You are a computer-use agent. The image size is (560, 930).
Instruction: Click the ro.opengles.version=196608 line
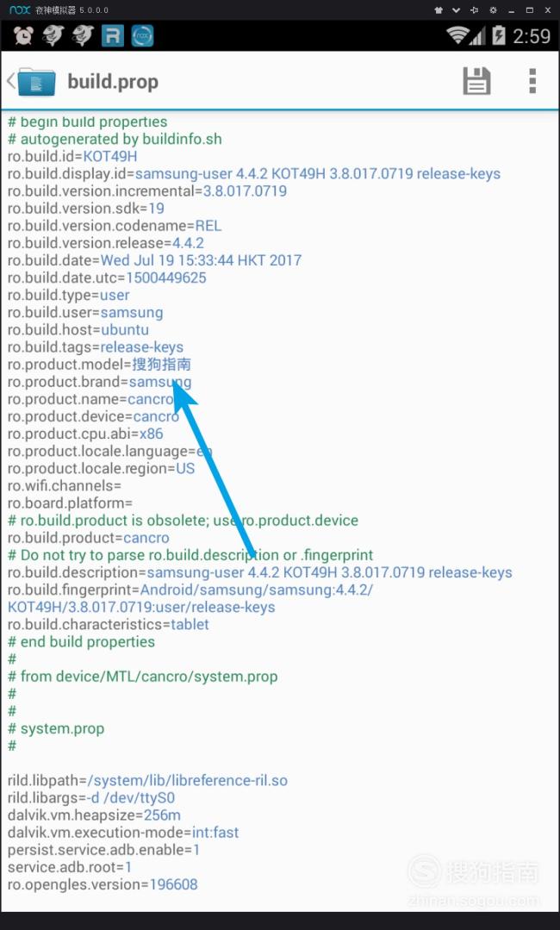click(103, 884)
